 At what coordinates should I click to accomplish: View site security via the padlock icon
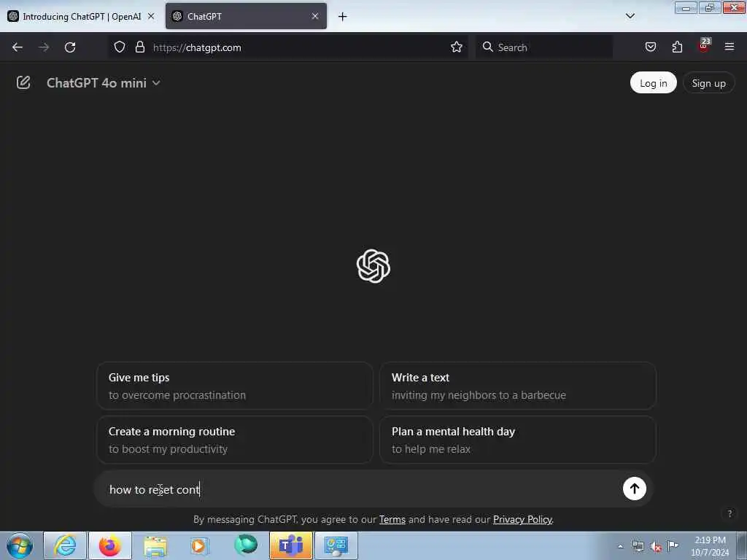click(139, 47)
